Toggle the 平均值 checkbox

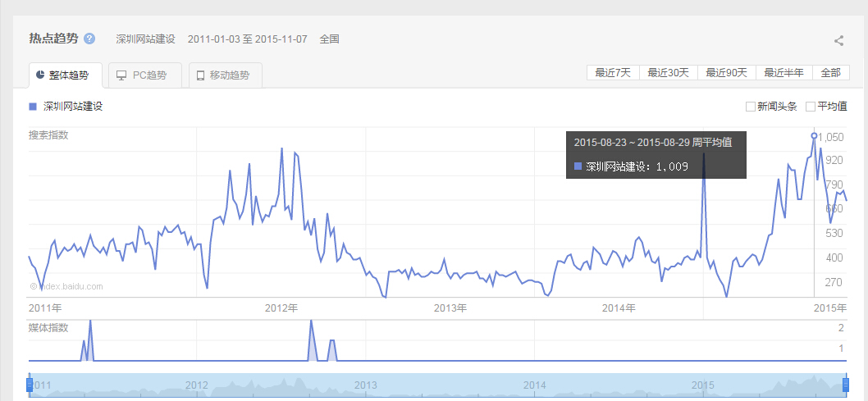point(810,107)
